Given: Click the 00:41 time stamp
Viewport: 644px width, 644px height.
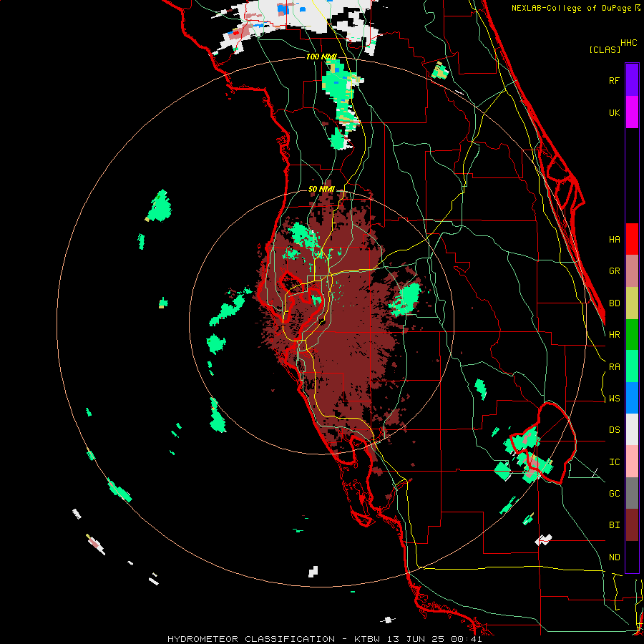Looking at the screenshot, I should coord(468,639).
